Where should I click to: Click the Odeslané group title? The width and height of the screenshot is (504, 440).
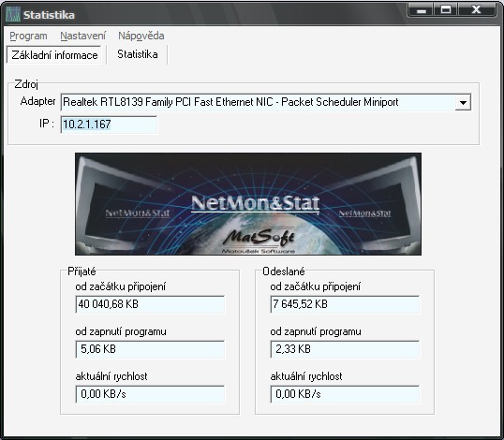284,271
